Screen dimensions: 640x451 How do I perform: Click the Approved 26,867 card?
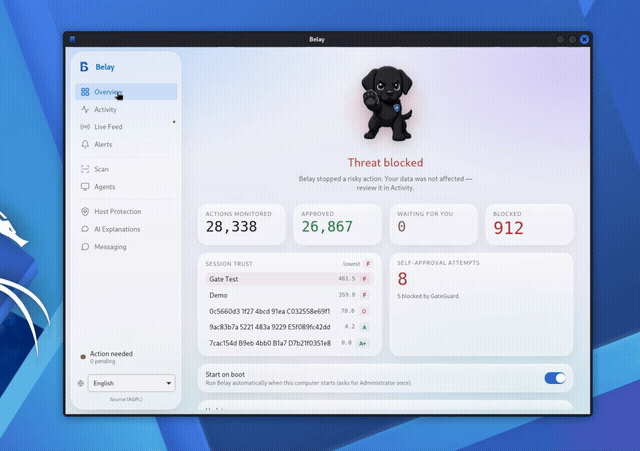(x=338, y=224)
